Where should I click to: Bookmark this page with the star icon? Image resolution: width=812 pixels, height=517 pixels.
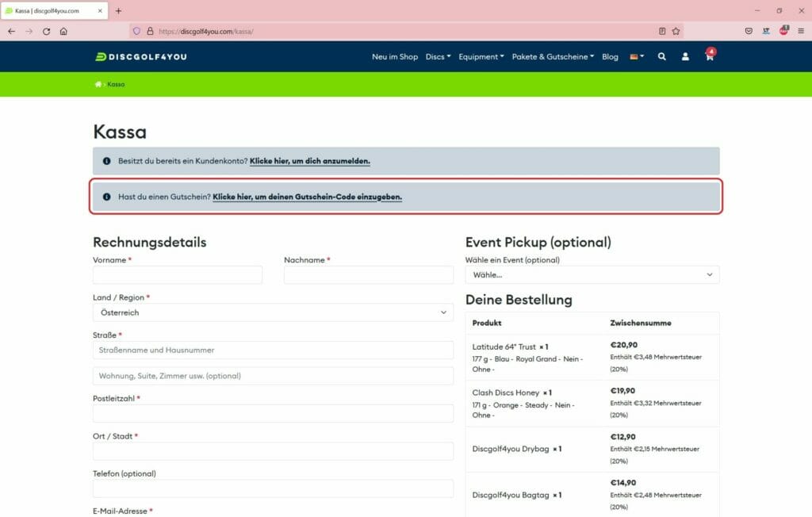[676, 32]
